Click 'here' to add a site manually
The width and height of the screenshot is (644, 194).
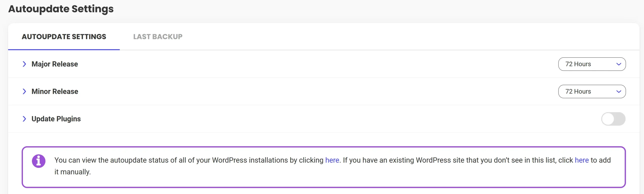point(582,160)
